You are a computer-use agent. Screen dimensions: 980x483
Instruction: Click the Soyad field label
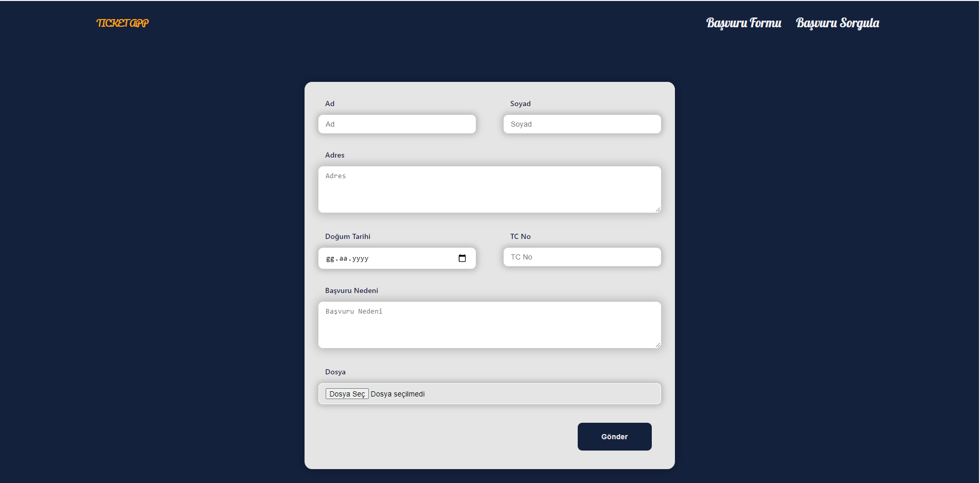(x=521, y=104)
